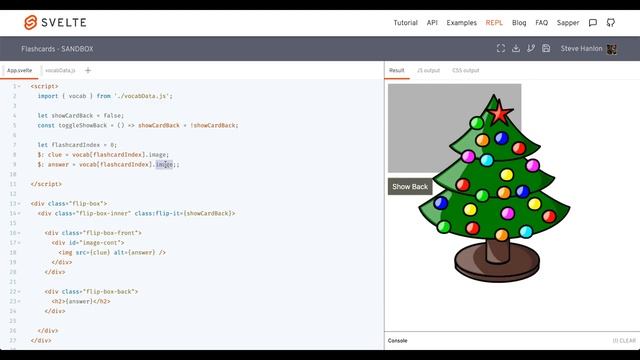Click the Christmas tree flashcard image
This screenshot has width=640, height=360.
(x=494, y=188)
